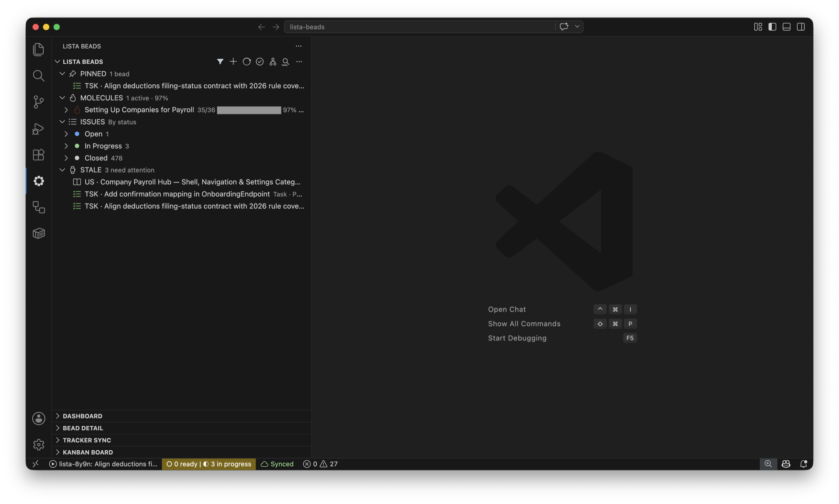
Task: Expand the In Progress issues group
Action: pyautogui.click(x=66, y=146)
